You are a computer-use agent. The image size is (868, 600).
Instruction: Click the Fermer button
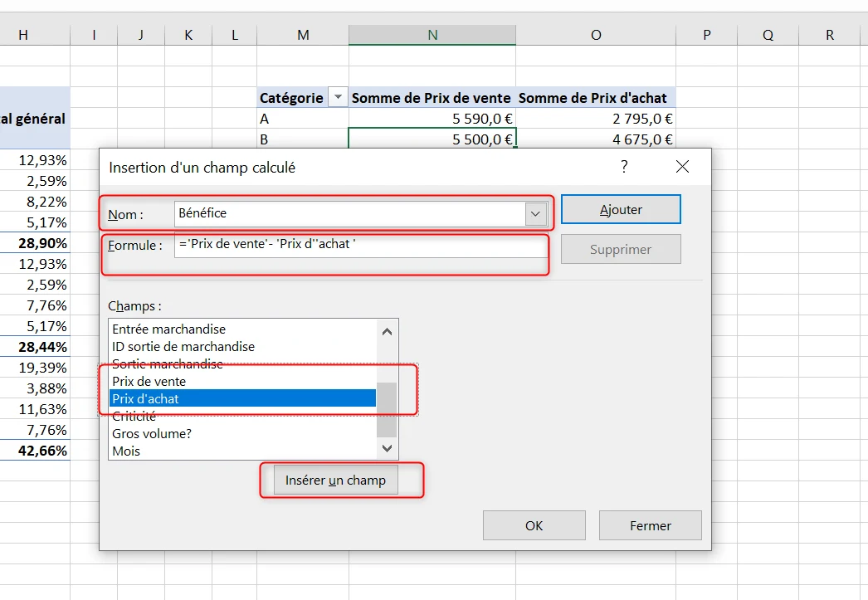650,525
